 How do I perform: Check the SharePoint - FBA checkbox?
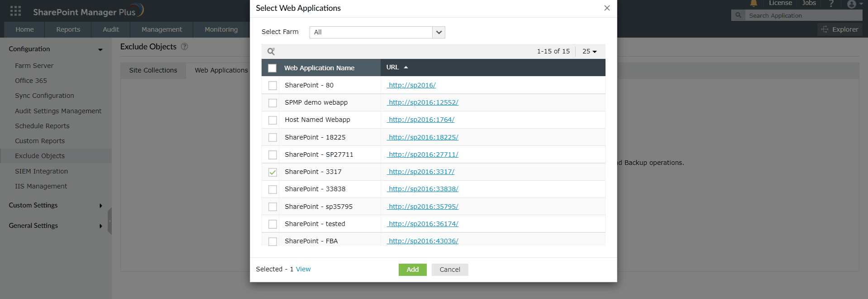tap(272, 241)
